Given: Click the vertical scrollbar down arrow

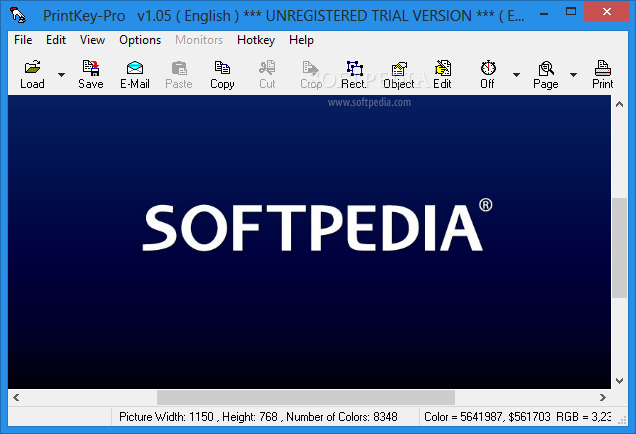Looking at the screenshot, I should (x=619, y=380).
